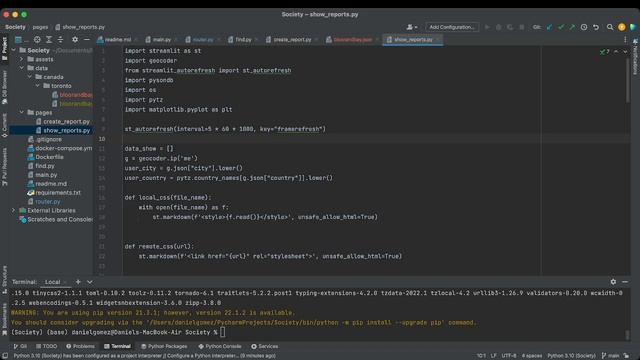Open editor tabs more-options menu
This screenshot has height=360, width=640.
point(625,40)
